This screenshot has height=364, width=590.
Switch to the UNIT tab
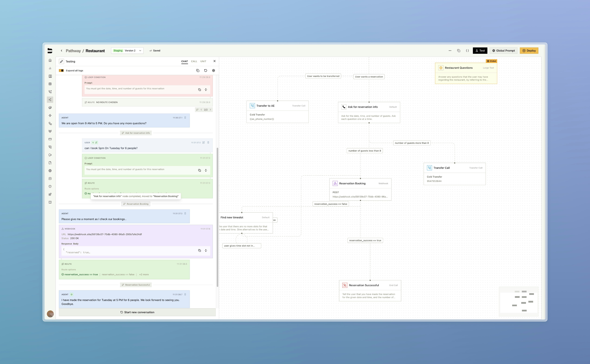pos(203,61)
